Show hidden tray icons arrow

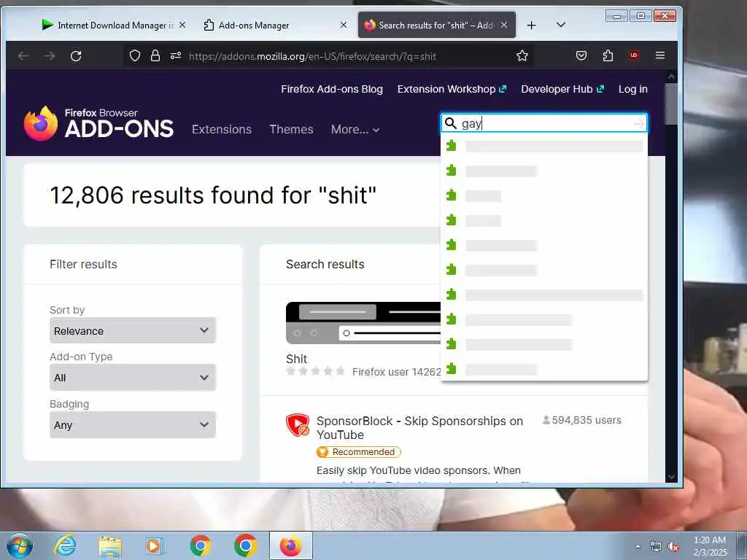[638, 547]
